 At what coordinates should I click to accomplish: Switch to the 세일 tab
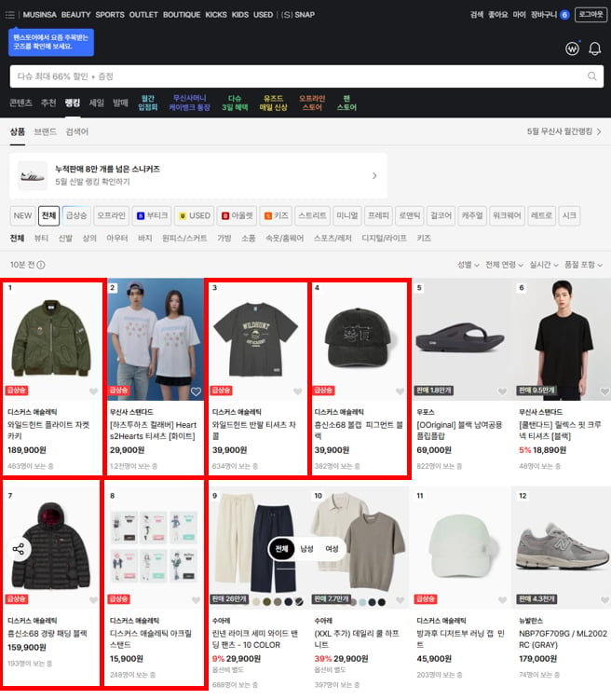96,103
